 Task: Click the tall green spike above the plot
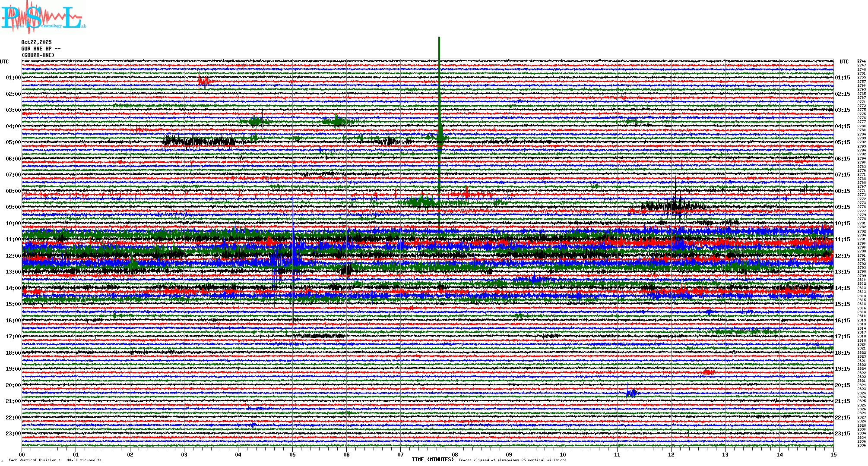coord(439,47)
